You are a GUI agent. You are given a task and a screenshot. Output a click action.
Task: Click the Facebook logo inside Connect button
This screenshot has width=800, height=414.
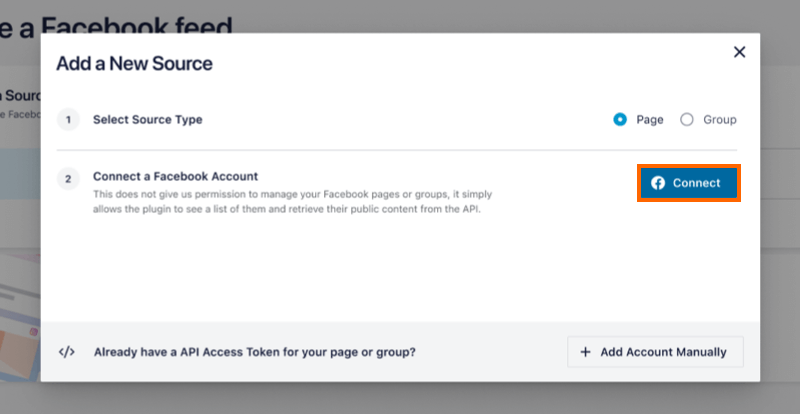click(658, 183)
